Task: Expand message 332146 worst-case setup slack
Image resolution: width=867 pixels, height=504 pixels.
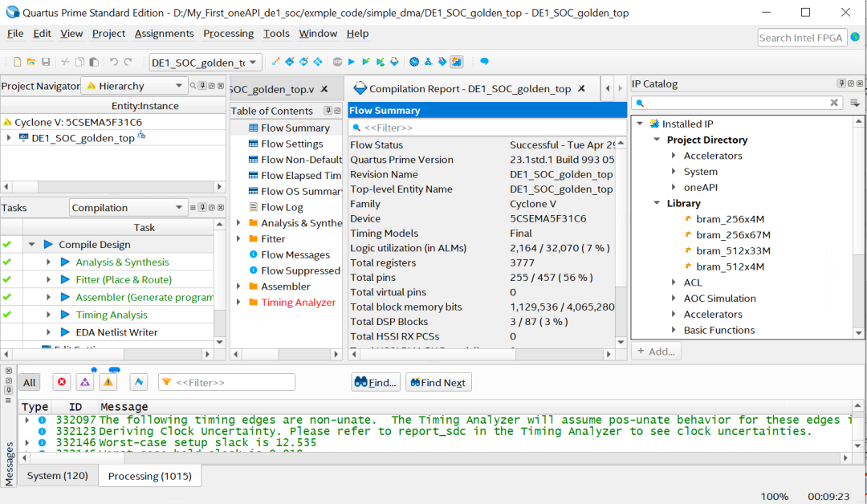Action: point(26,443)
